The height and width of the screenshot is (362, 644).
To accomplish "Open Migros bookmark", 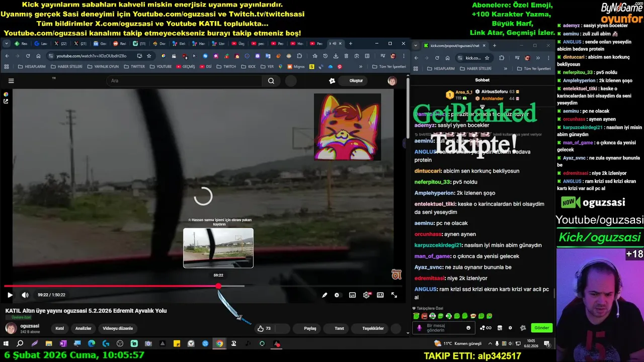I will pyautogui.click(x=295, y=66).
